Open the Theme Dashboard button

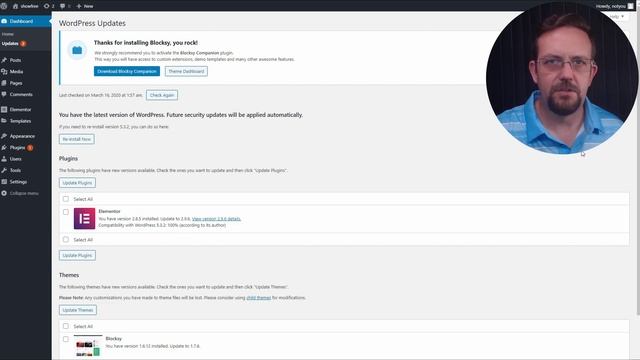(x=186, y=71)
